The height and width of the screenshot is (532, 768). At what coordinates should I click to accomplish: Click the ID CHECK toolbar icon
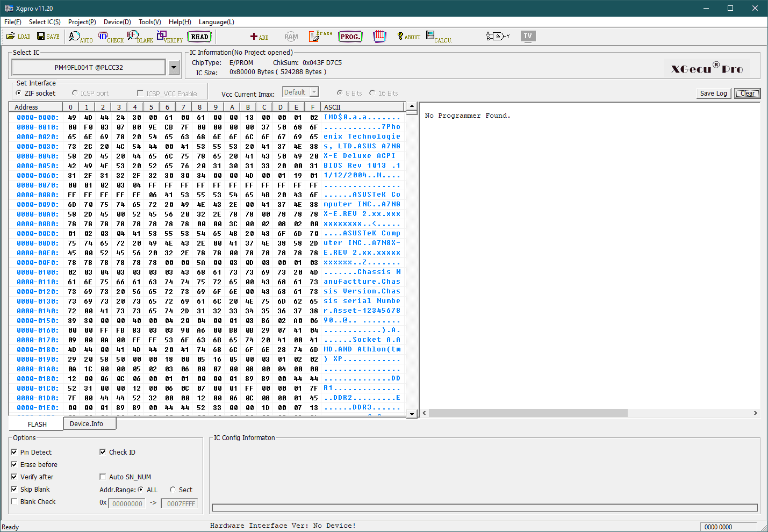[110, 37]
